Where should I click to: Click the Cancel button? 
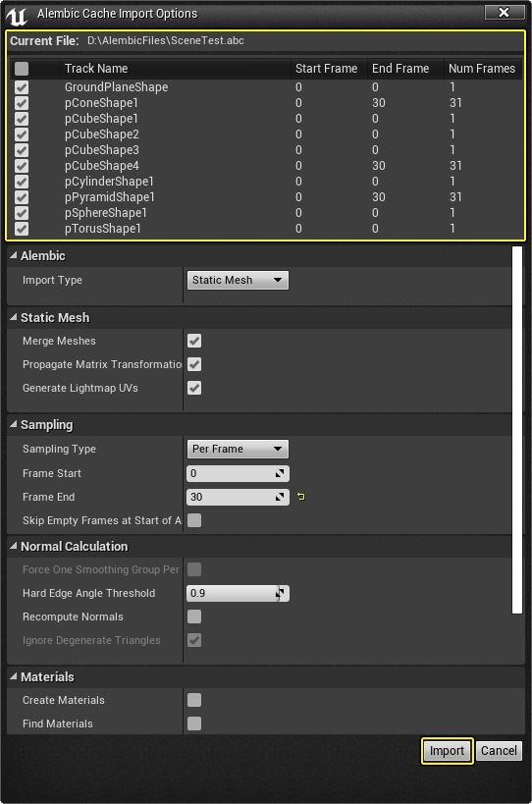pyautogui.click(x=499, y=751)
